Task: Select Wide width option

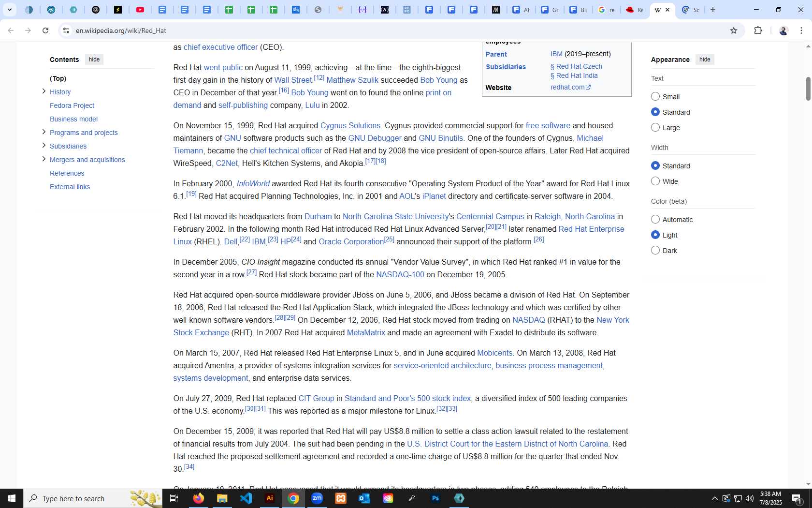Action: pyautogui.click(x=655, y=181)
